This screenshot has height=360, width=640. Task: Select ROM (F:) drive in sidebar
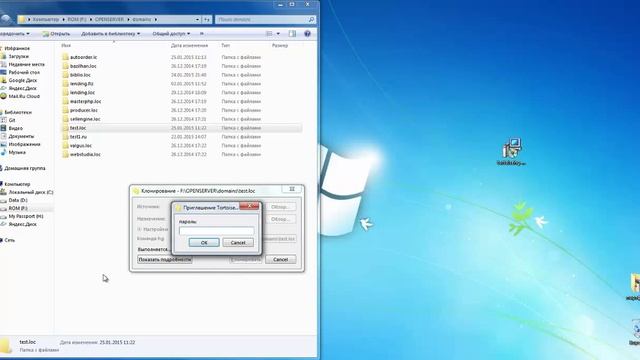coord(18,208)
